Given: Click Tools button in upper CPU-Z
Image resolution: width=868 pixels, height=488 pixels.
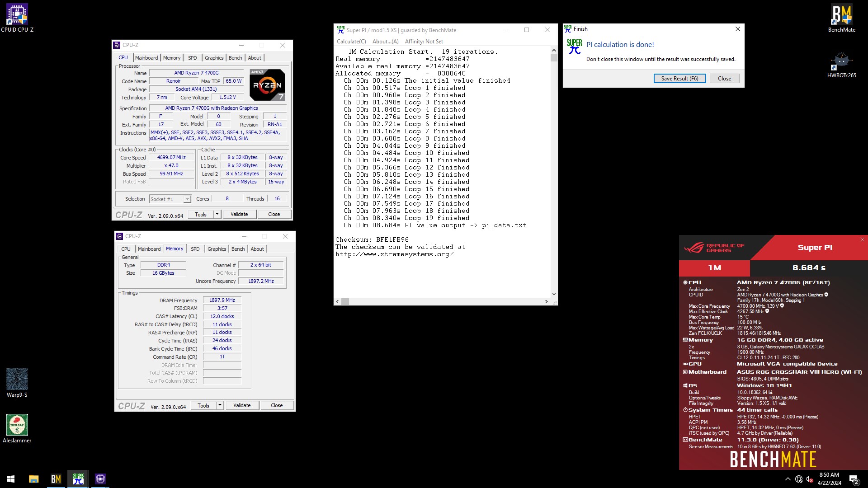Looking at the screenshot, I should (x=201, y=214).
